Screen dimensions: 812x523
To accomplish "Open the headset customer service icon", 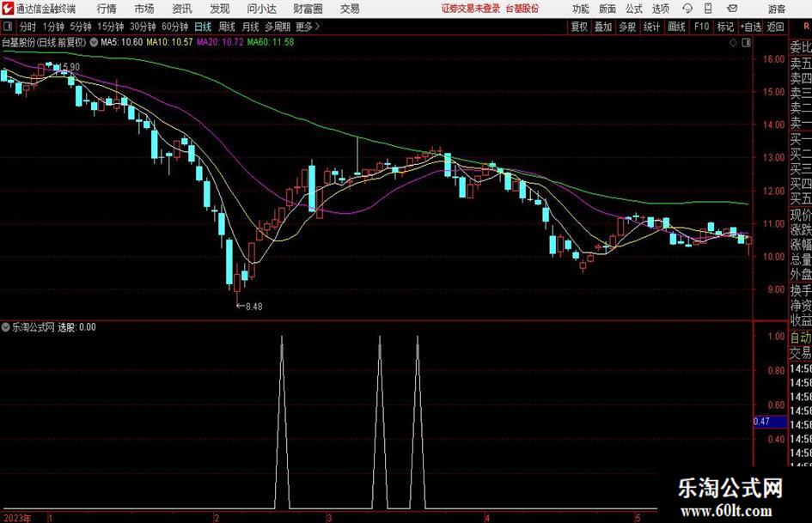I will (x=687, y=9).
